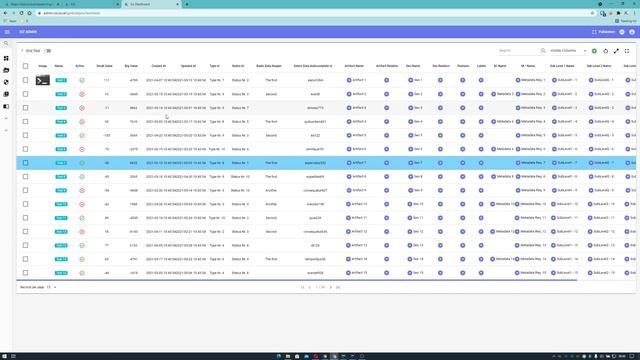Open the Visible Columns dropdown
The width and height of the screenshot is (640, 360).
pos(568,51)
